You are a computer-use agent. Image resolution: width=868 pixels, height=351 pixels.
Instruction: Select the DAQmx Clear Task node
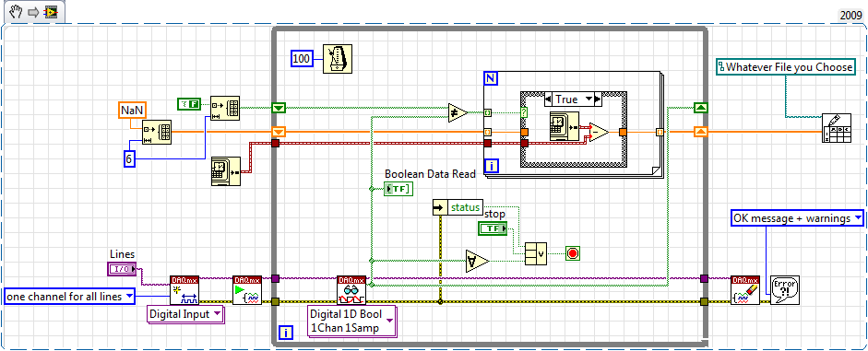point(744,290)
